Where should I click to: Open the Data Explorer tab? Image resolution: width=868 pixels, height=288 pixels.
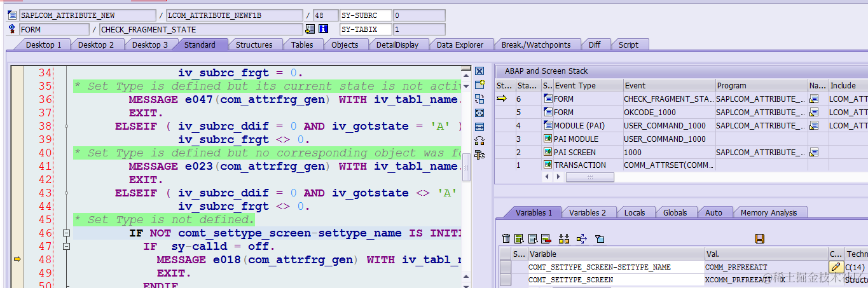pos(460,45)
